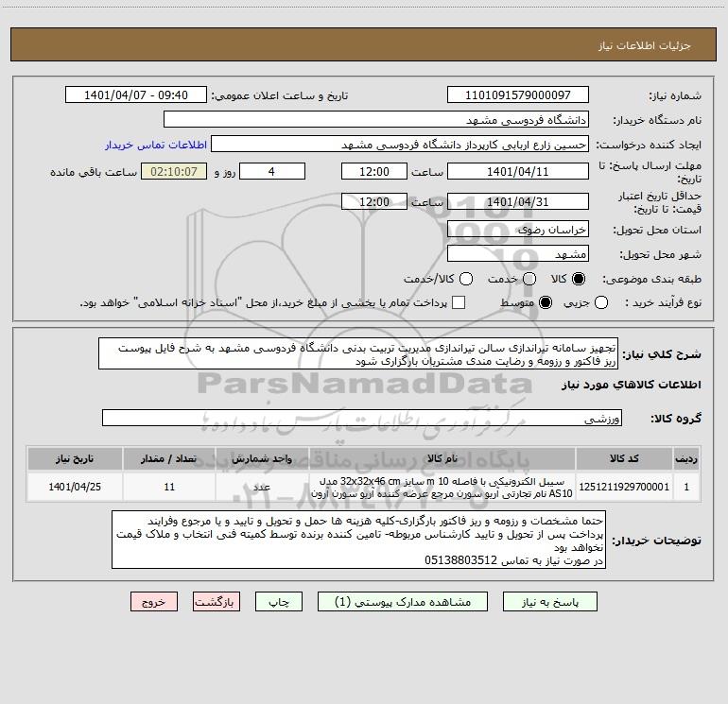Viewport: 728px width, 704px height.
Task: Click the response deadline date 1401/04/11 field
Action: (518, 171)
